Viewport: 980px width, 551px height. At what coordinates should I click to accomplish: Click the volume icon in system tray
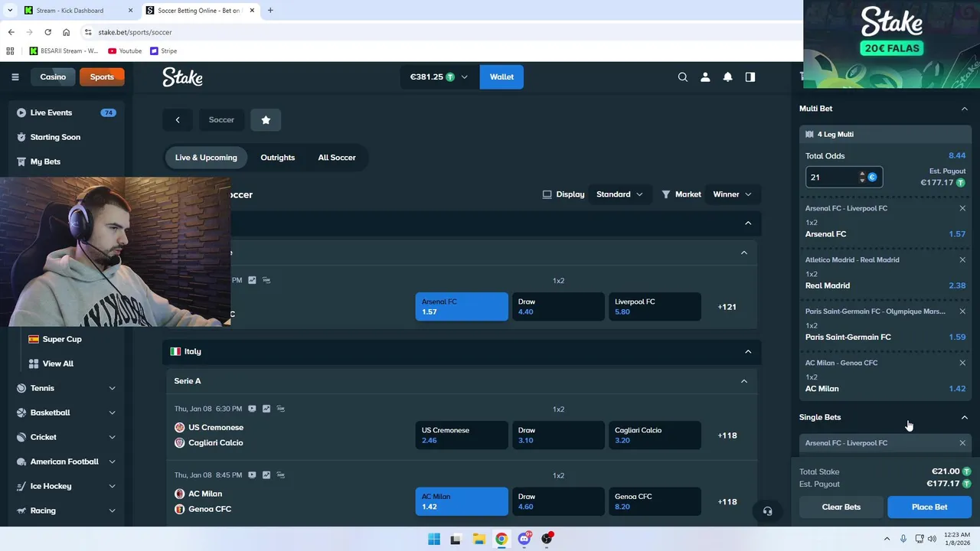(932, 539)
